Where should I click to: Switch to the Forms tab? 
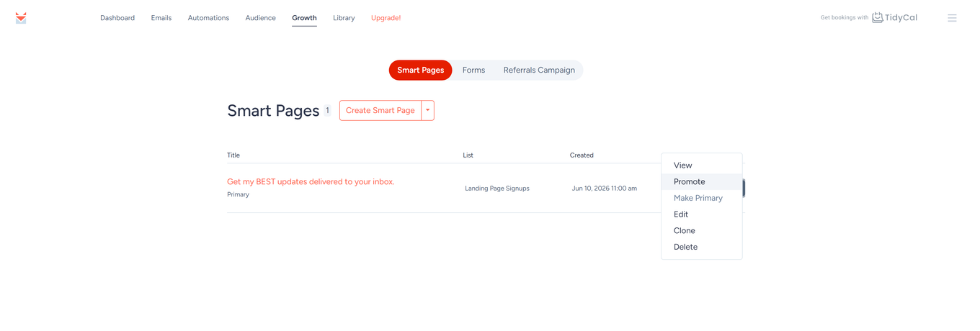pyautogui.click(x=473, y=70)
